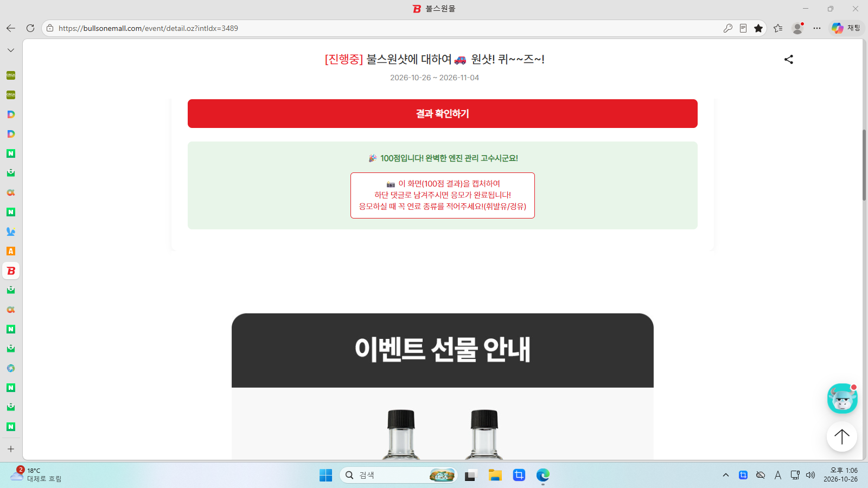
Task: Click the page vertical scrollbar thumb
Action: click(864, 165)
